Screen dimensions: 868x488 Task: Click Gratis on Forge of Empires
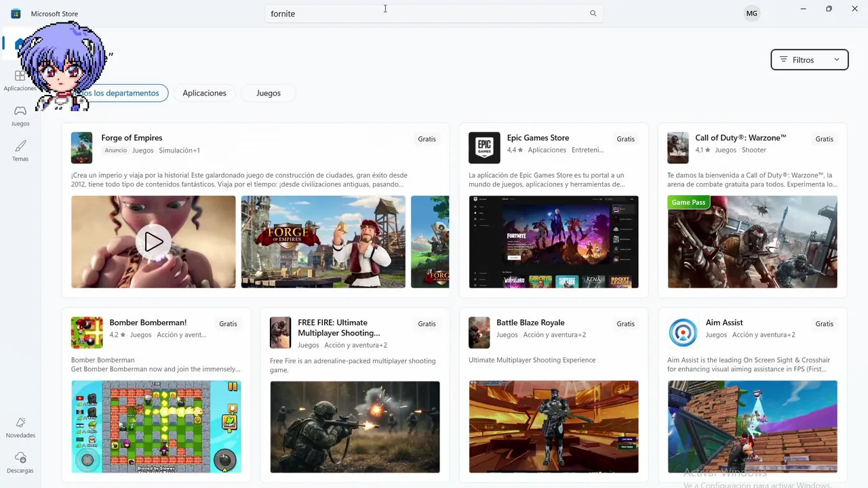pyautogui.click(x=427, y=139)
